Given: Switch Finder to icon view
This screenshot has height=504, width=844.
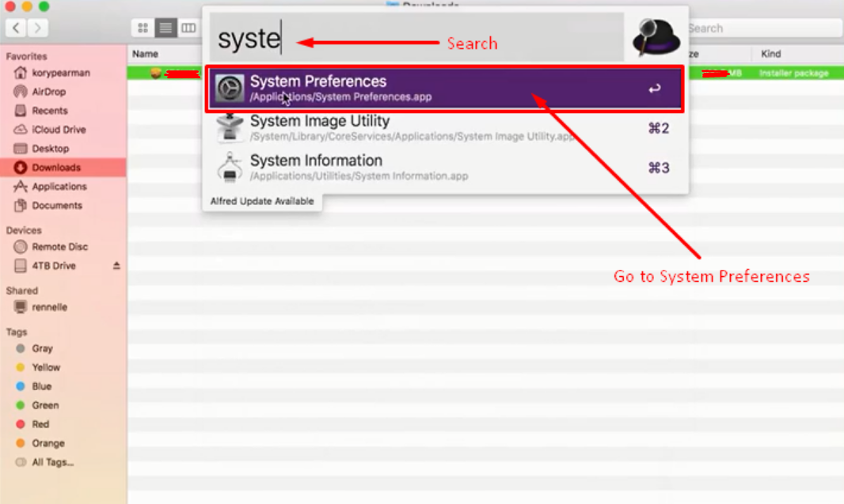Looking at the screenshot, I should [143, 28].
